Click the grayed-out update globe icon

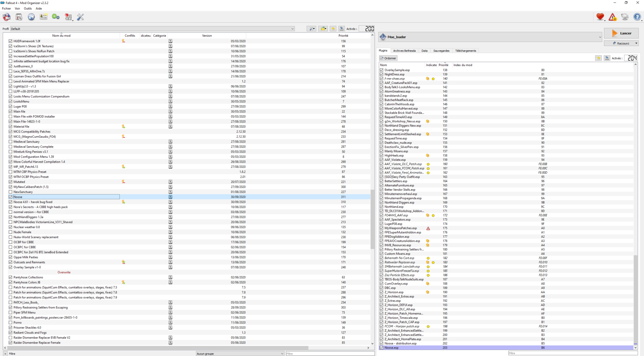click(625, 17)
